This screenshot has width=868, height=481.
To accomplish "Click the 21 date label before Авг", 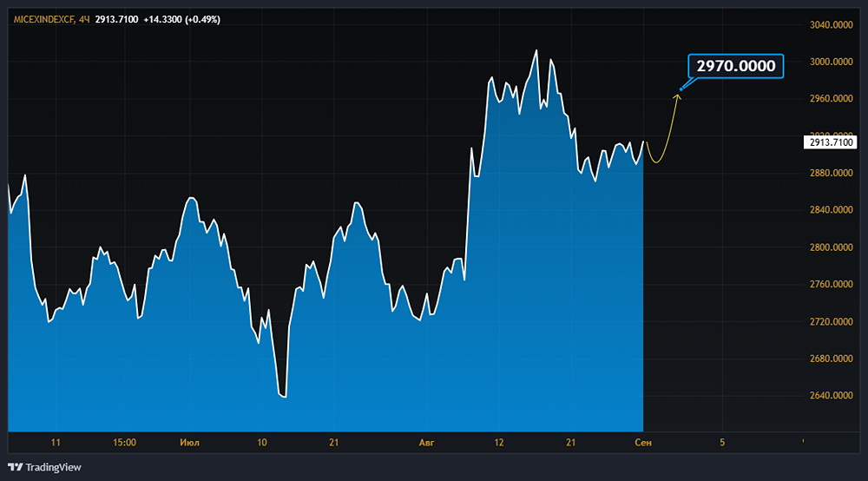I will pos(334,442).
